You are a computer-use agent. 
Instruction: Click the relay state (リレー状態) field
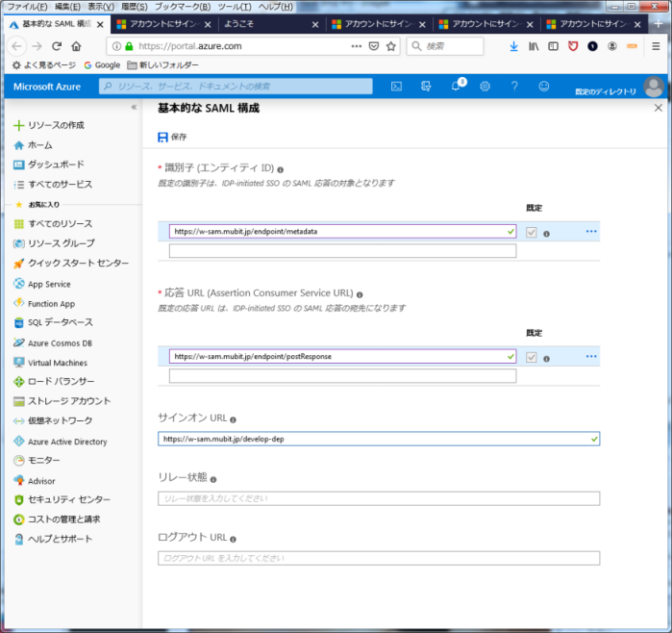click(x=379, y=498)
